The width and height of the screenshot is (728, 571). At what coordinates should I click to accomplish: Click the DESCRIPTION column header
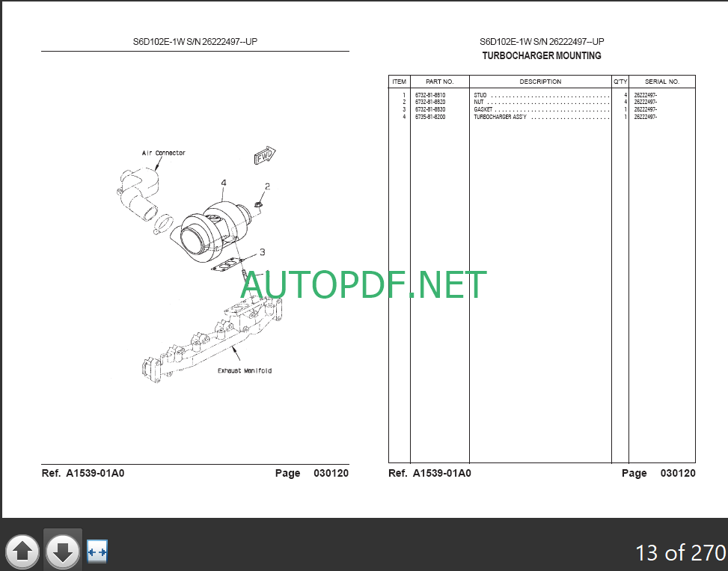[540, 82]
